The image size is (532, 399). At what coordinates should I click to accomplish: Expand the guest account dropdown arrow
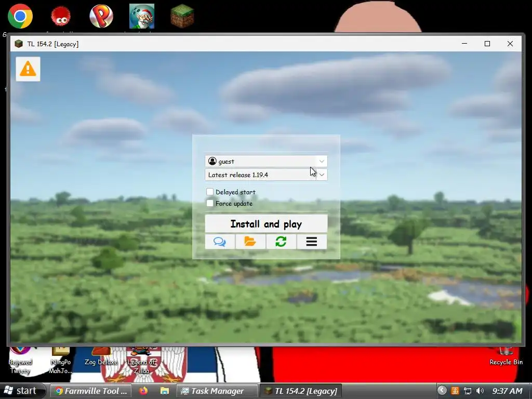[x=322, y=161]
